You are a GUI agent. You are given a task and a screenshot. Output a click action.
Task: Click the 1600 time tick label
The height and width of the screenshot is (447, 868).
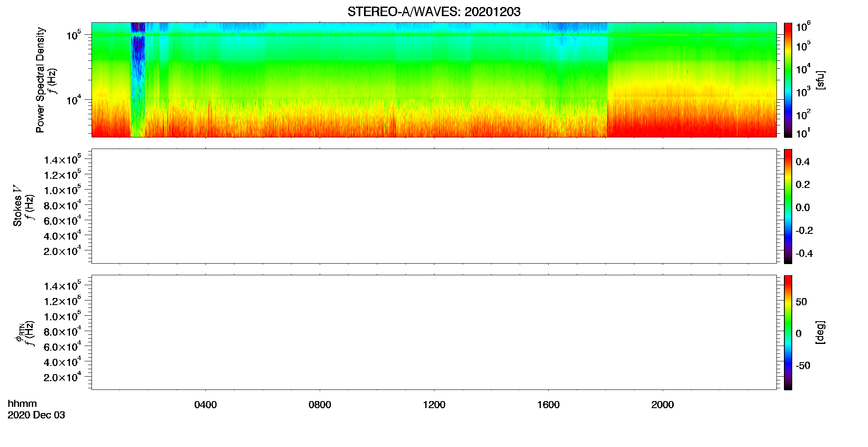click(x=548, y=405)
